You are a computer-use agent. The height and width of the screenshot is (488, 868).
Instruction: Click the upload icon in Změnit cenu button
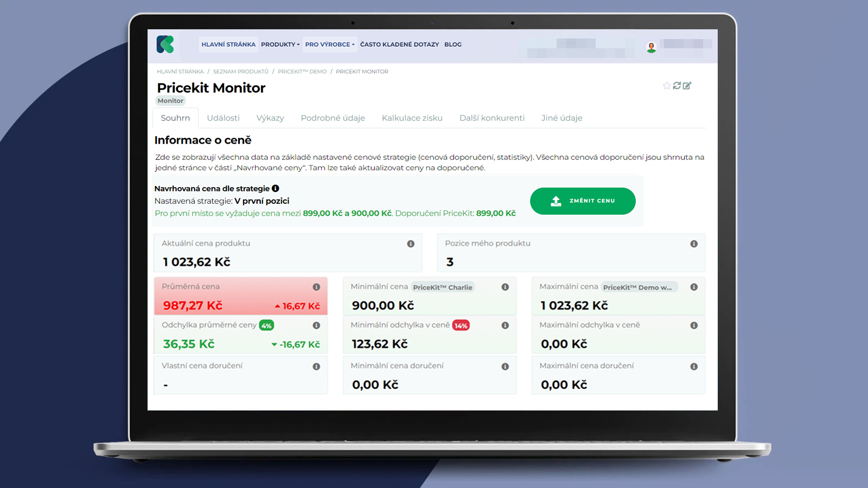(x=556, y=201)
